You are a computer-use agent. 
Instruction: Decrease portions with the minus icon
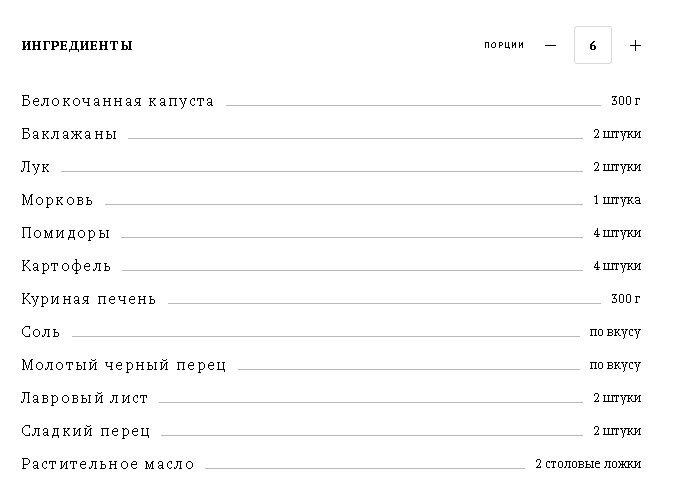pyautogui.click(x=550, y=46)
